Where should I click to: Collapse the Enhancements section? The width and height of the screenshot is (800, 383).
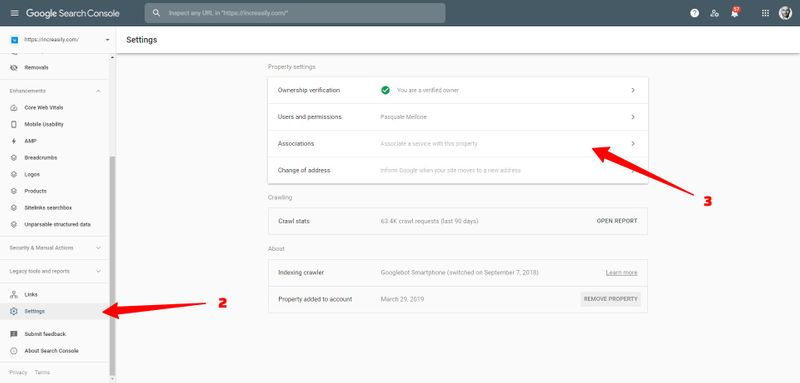point(98,91)
